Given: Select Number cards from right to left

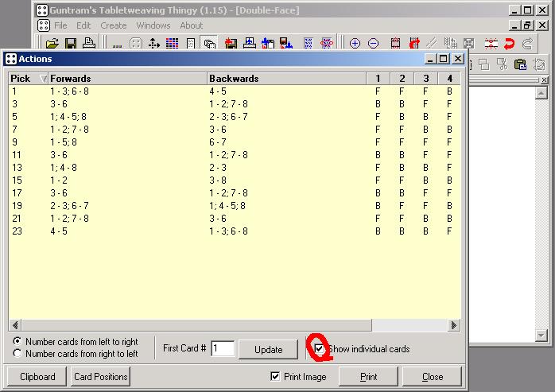Looking at the screenshot, I should tap(17, 353).
